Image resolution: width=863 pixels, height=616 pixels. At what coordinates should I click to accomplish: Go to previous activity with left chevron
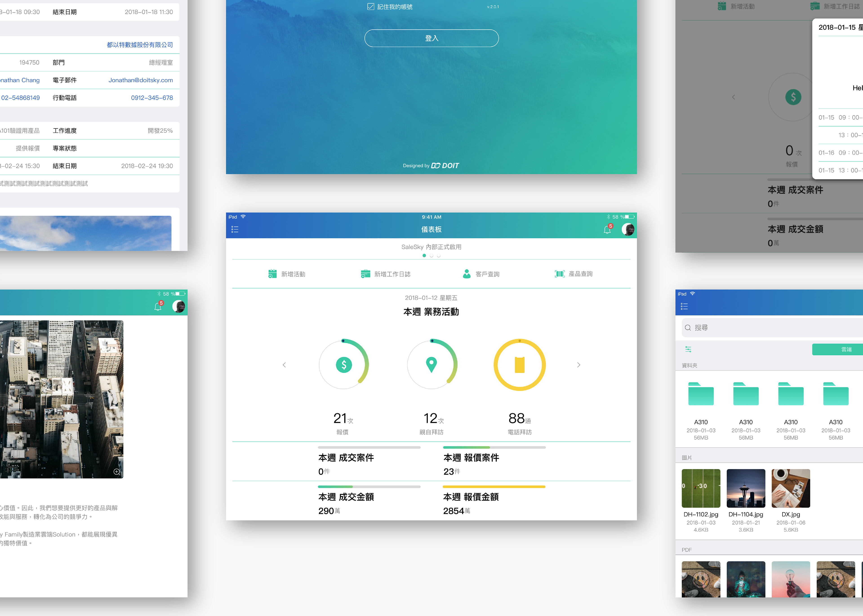coord(284,365)
